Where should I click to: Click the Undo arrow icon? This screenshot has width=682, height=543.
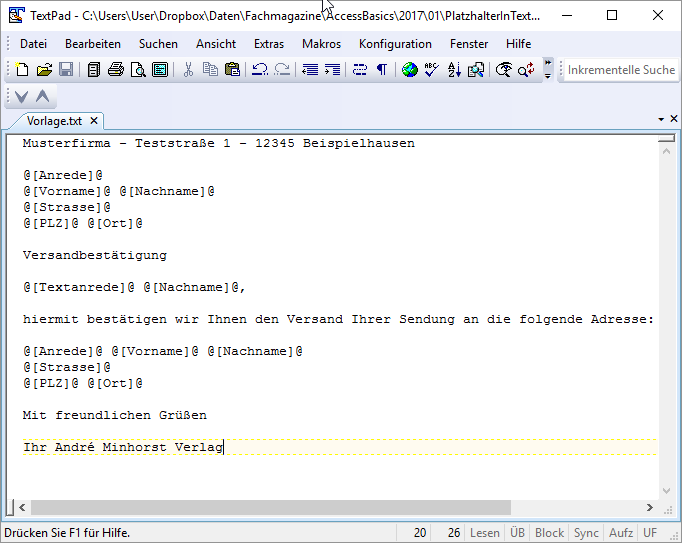260,70
